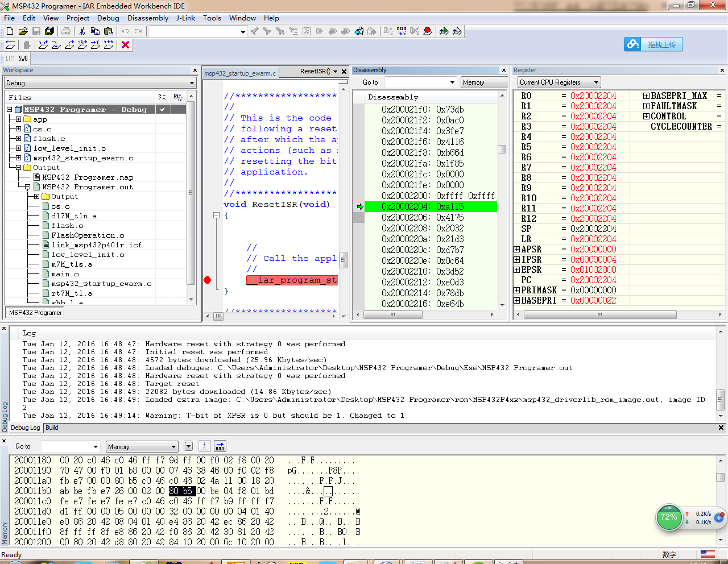Viewport: 728px width, 564px height.
Task: Click the memory panel column-width icon
Action: [220, 446]
